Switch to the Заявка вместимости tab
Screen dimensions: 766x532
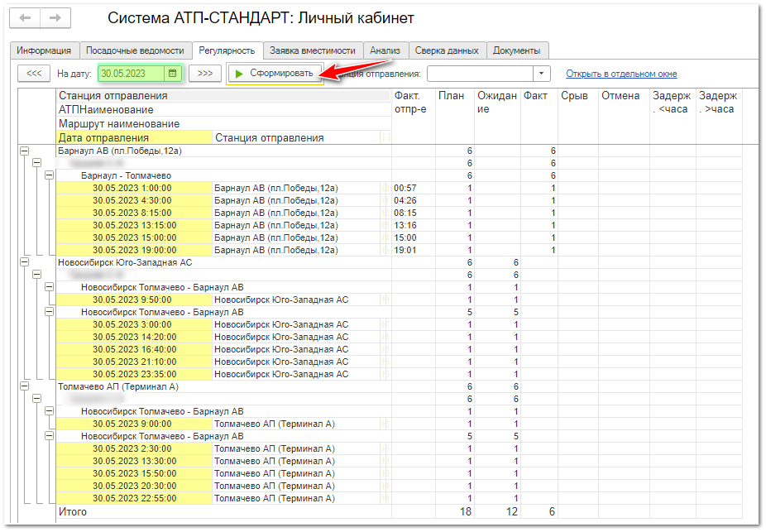tap(313, 50)
